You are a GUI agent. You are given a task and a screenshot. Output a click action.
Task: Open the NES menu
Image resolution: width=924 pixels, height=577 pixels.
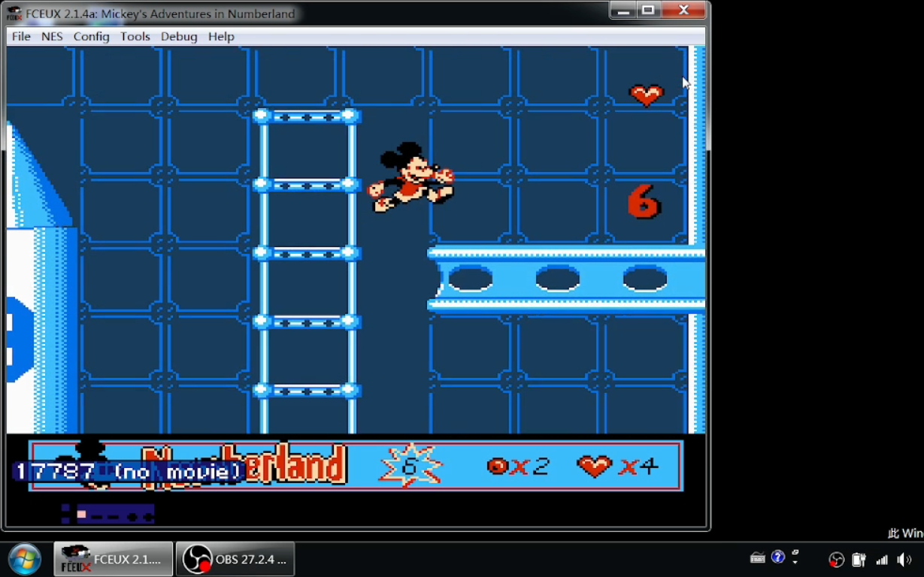tap(52, 36)
